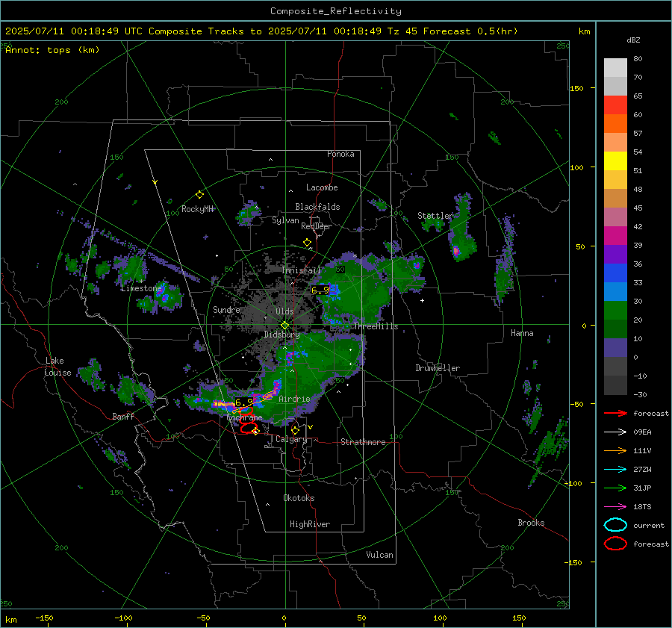Click the HighRiver city label
This screenshot has height=628, width=672.
tap(310, 524)
